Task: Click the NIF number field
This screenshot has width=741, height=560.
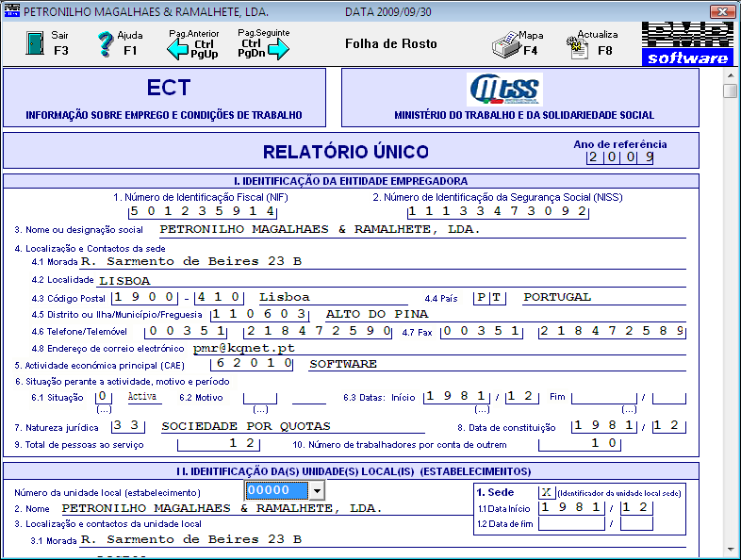Action: 203,211
